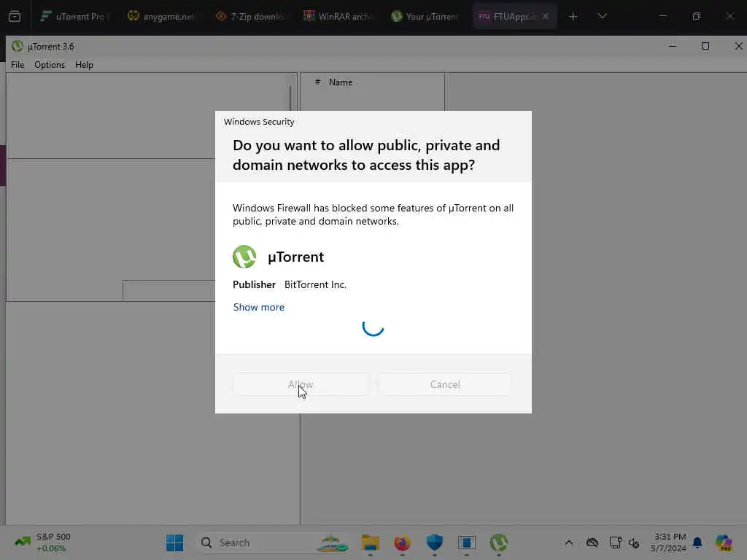Open the Options menu in µTorrent
This screenshot has width=747, height=560.
tap(50, 65)
